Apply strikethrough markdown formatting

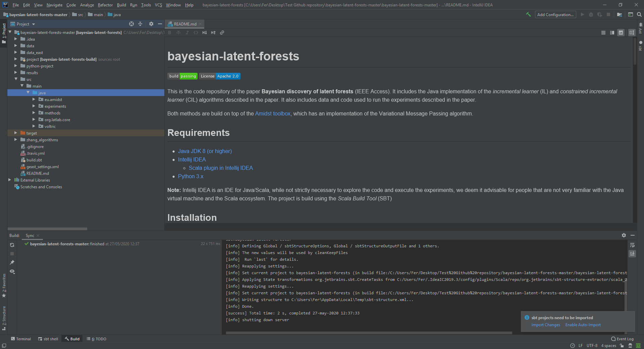point(178,33)
